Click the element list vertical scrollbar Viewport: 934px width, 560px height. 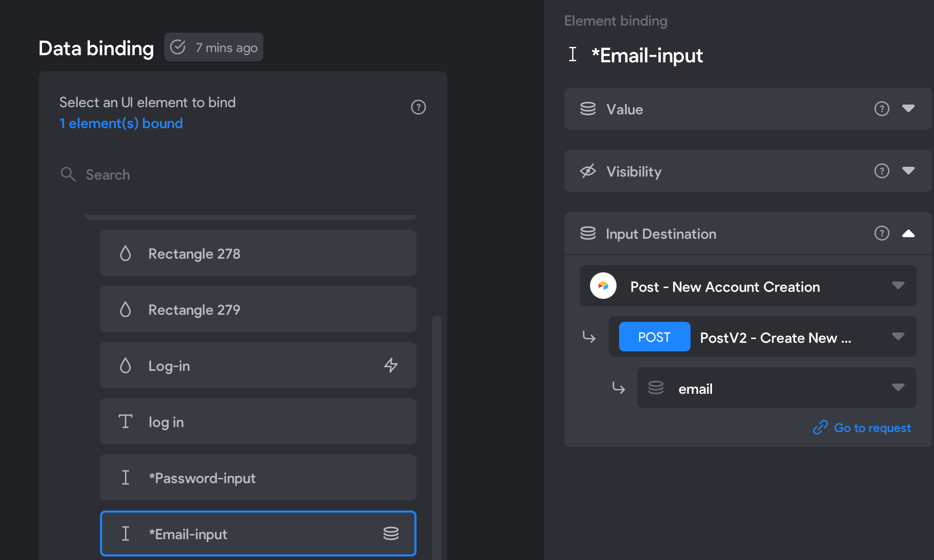436,438
